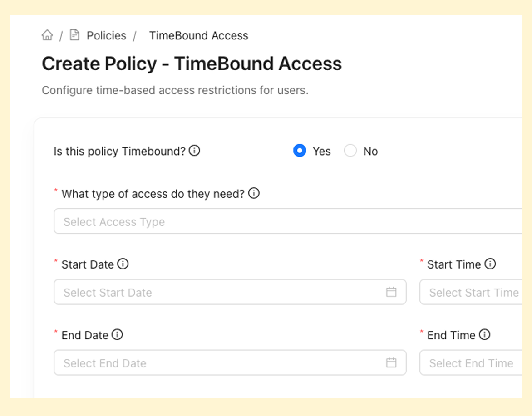532x416 pixels.
Task: Click the Policies document icon in breadcrumb
Action: 74,35
